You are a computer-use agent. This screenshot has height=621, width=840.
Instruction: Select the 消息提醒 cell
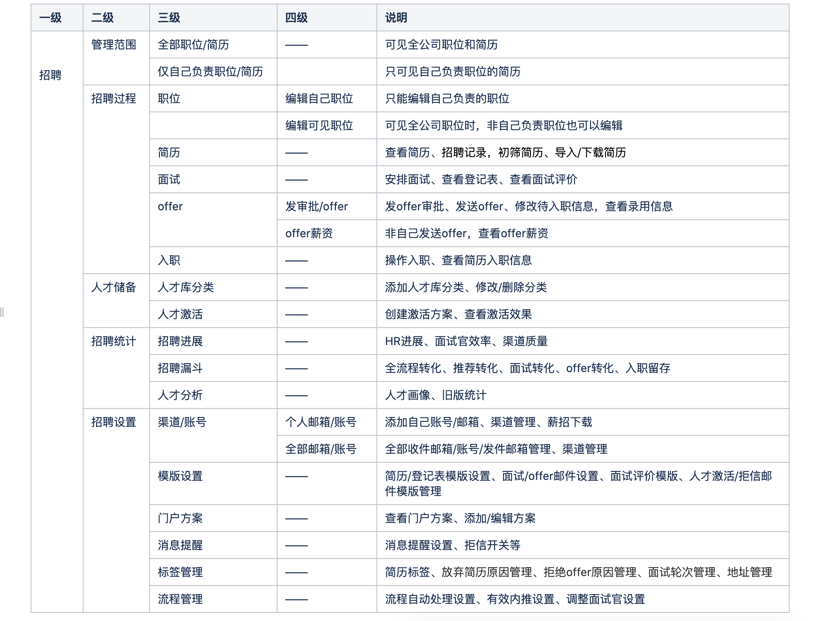[213, 546]
